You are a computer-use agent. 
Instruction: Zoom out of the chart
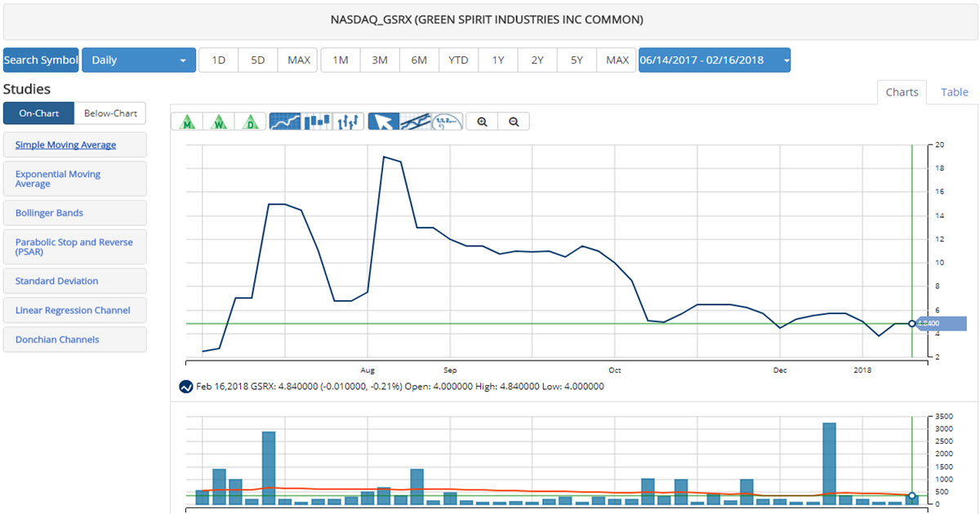point(514,122)
